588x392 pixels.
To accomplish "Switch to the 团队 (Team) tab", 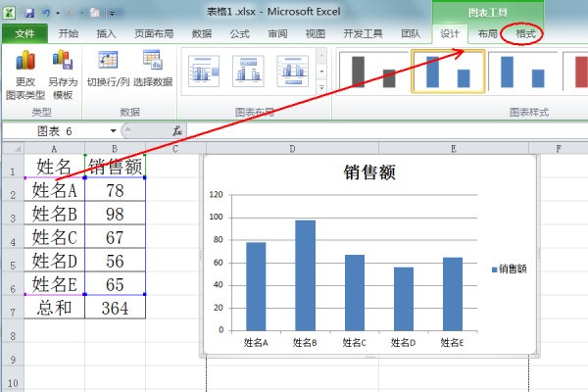I will click(x=411, y=34).
